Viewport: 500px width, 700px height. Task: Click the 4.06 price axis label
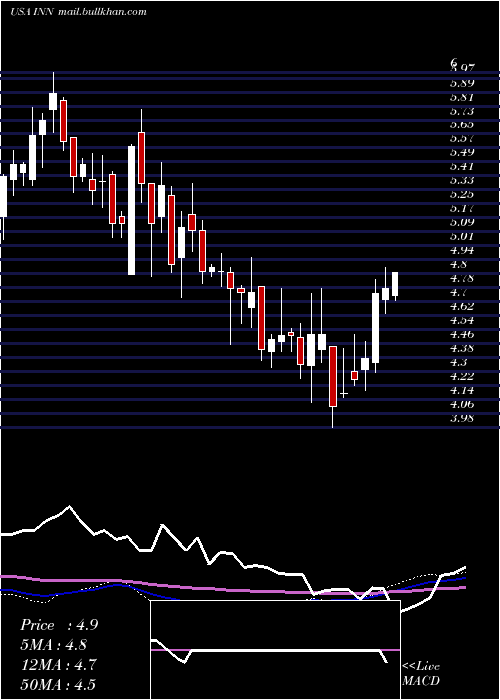click(x=462, y=404)
